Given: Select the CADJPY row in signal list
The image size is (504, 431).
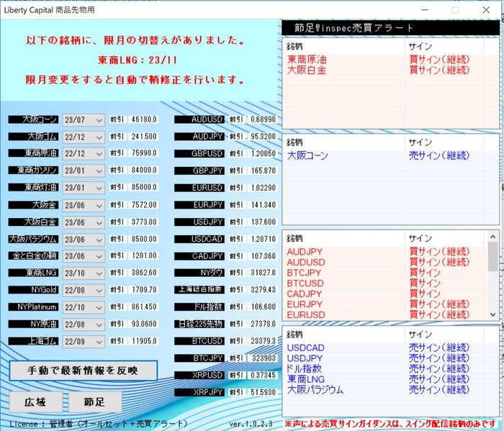Looking at the screenshot, I should coord(385,294).
